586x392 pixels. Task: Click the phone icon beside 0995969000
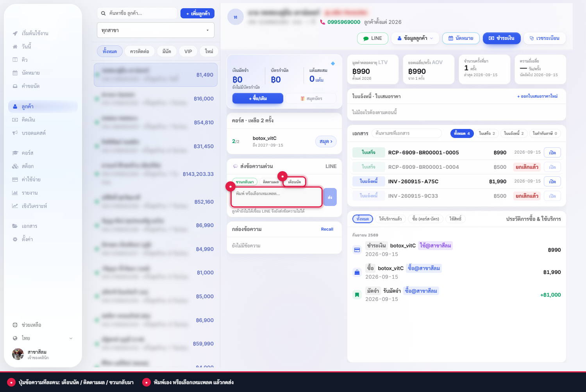(323, 22)
